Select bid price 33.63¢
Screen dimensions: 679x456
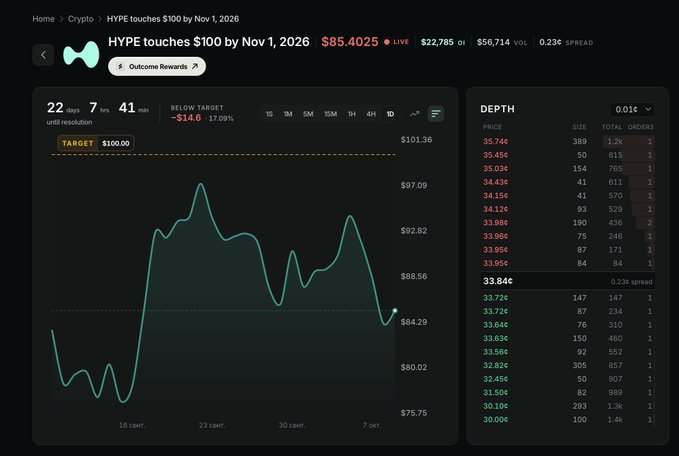496,338
